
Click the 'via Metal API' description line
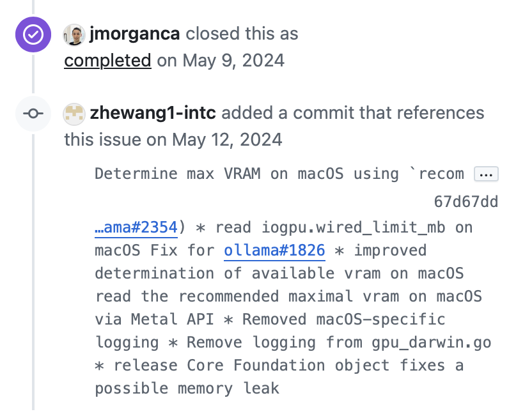coord(154,319)
